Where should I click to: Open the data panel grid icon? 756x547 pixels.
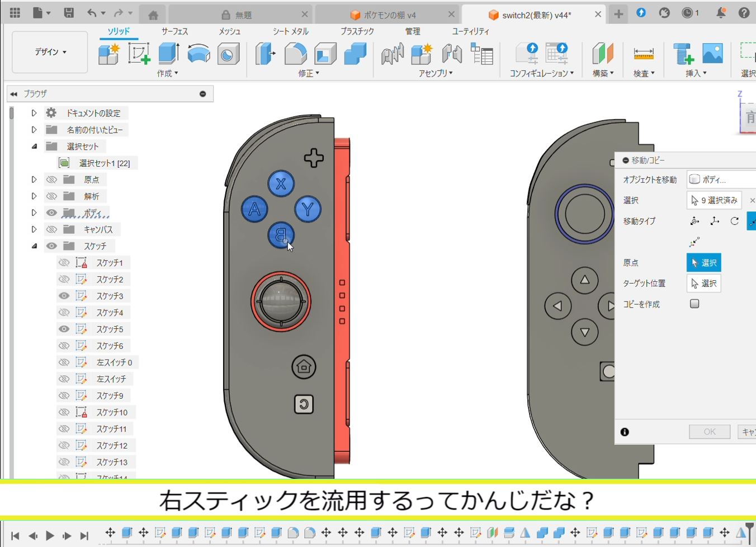(x=15, y=13)
